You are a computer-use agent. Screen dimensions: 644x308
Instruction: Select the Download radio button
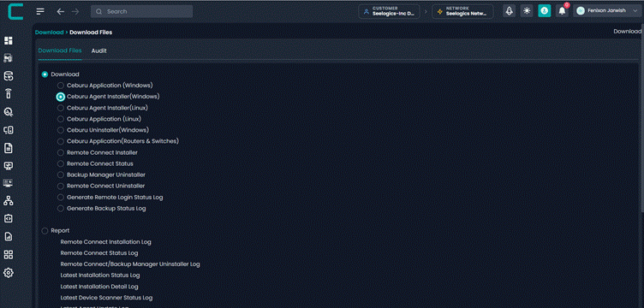tap(45, 74)
